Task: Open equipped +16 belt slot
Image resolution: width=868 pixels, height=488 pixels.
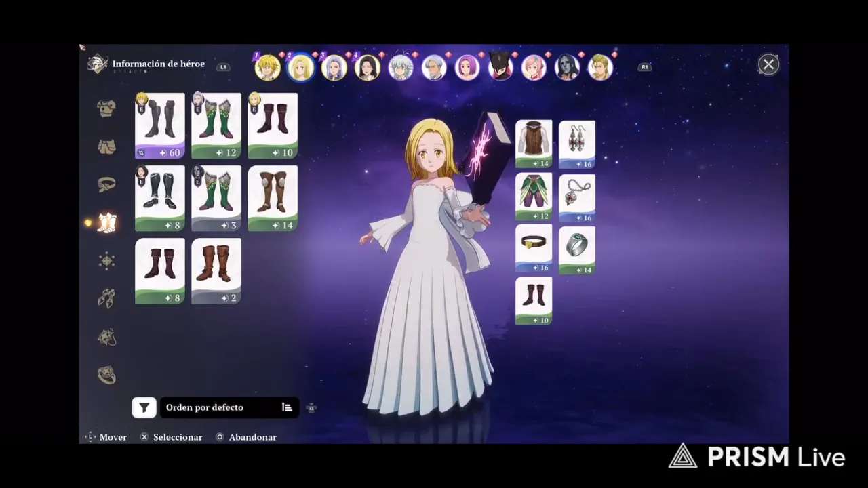Action: click(x=534, y=249)
